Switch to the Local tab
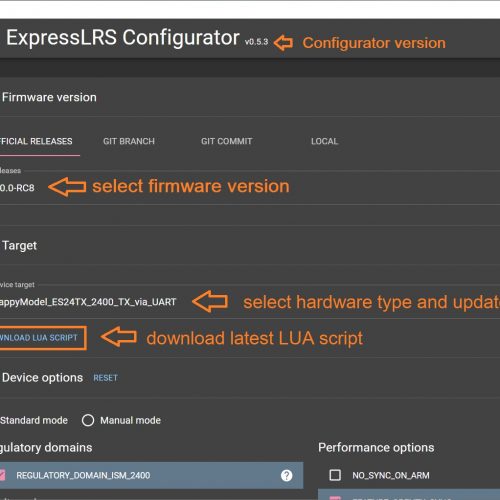 click(x=324, y=141)
